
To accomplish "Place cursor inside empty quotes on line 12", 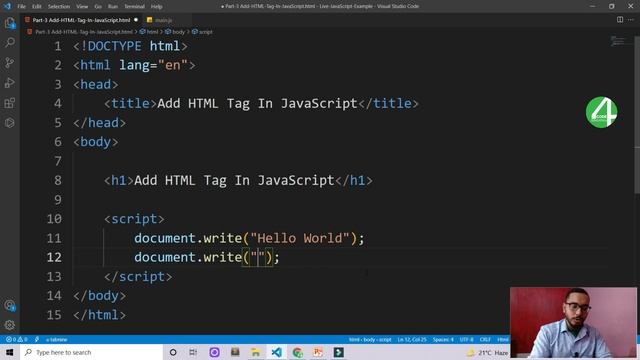I will (x=258, y=257).
